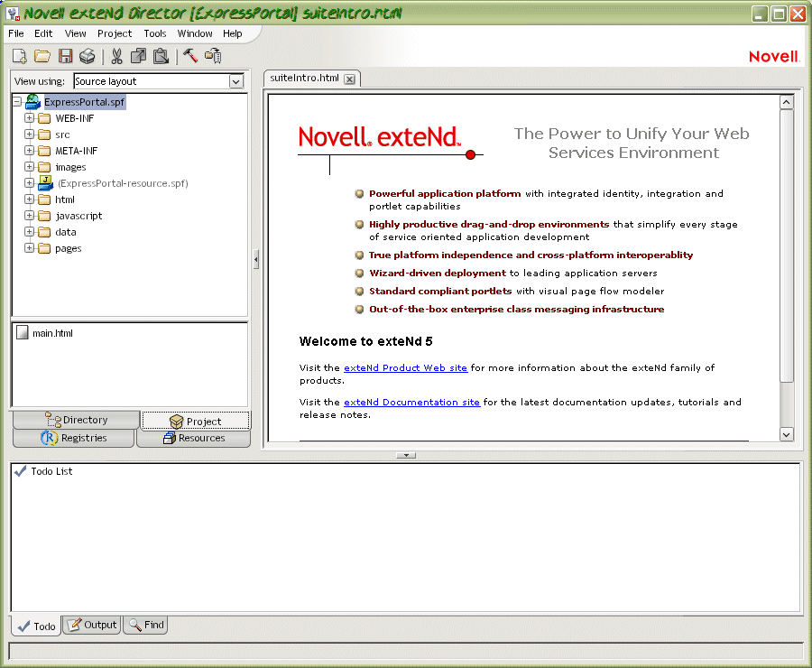
Task: Expand the data tree node
Action: pyautogui.click(x=30, y=232)
